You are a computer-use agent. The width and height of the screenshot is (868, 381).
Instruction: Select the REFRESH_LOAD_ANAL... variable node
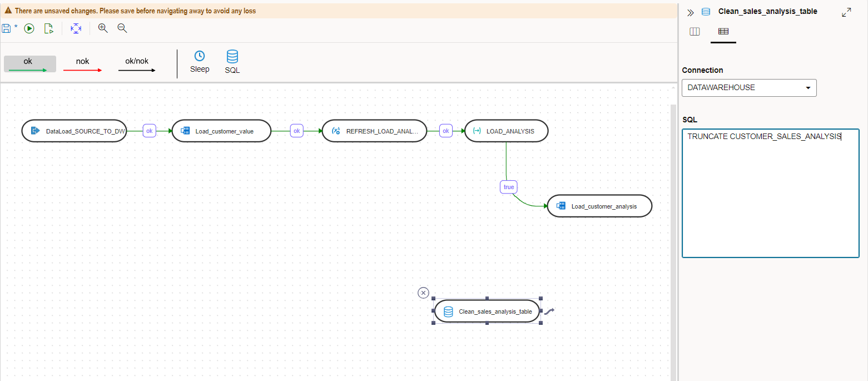click(x=375, y=131)
